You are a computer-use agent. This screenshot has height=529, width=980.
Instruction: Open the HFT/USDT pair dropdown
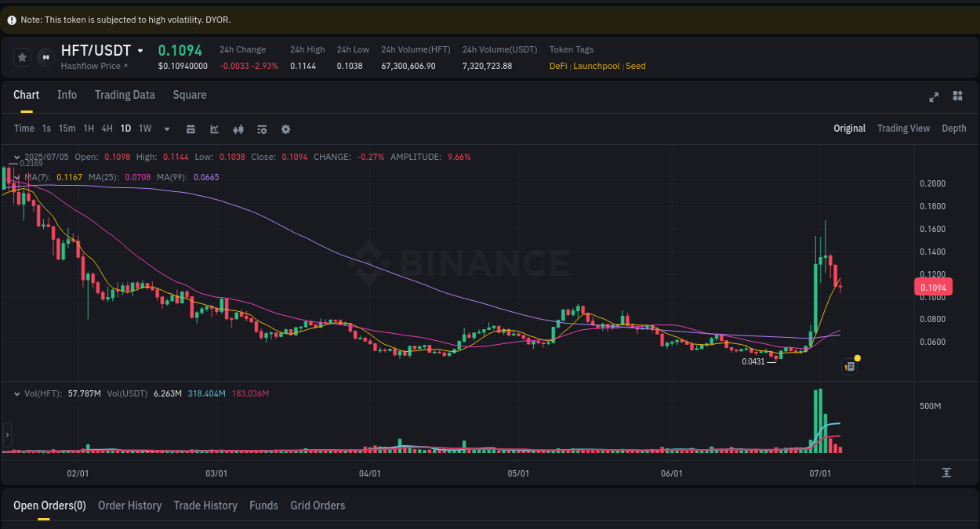142,50
